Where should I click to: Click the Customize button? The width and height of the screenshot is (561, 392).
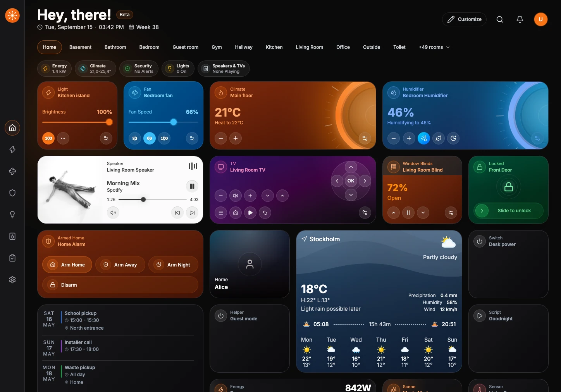pos(464,19)
